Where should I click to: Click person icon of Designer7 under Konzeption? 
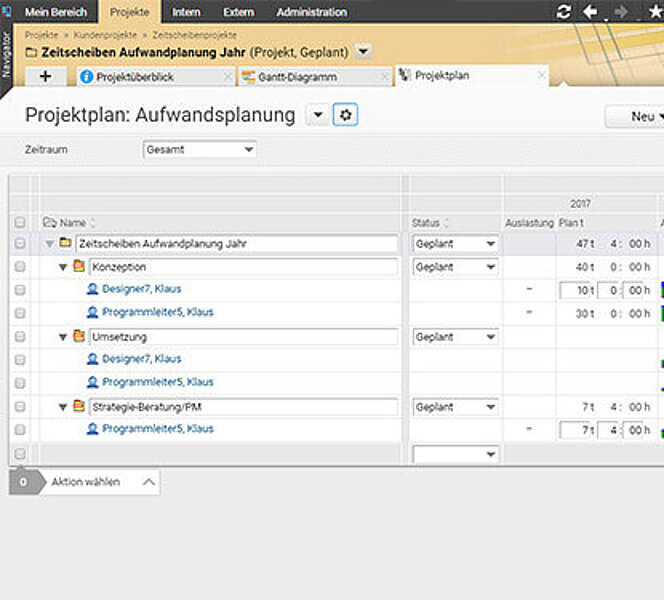point(92,289)
